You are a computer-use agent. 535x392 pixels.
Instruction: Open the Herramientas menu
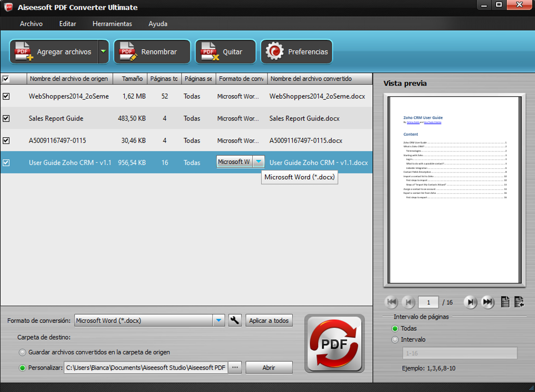(x=112, y=24)
